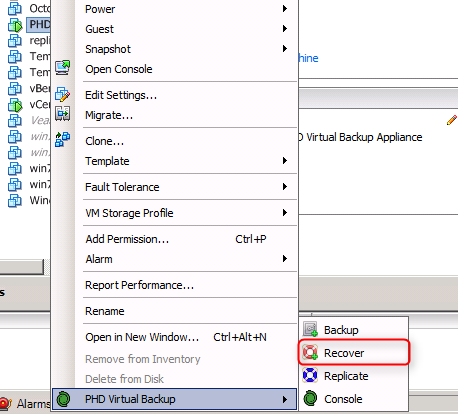Screen dimensions: 458x415
Task: Click the PHD Virtual Backup green swirl icon
Action: pos(63,399)
